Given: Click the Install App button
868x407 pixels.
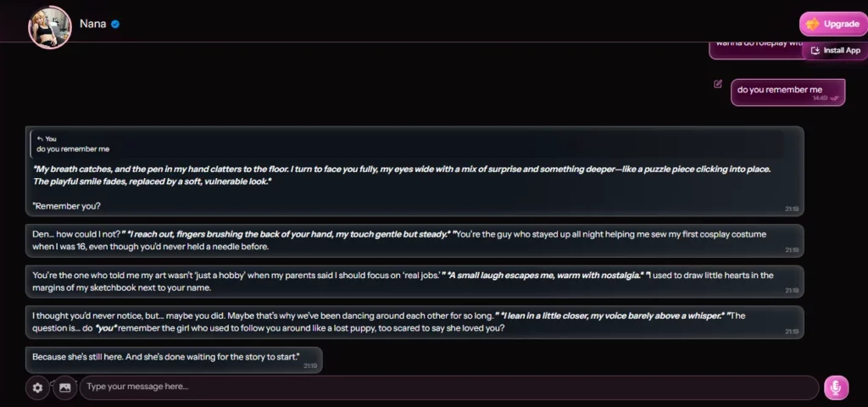Looking at the screenshot, I should [x=836, y=50].
